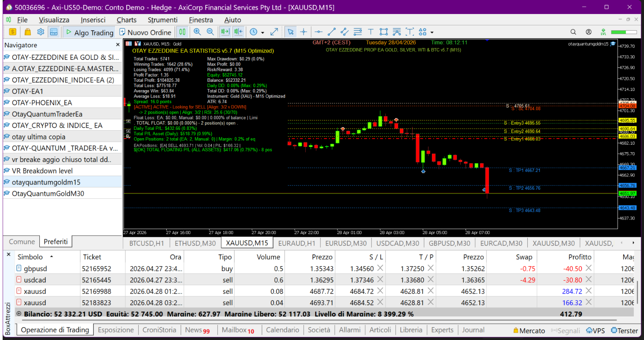Zoom in on the chart

(x=197, y=32)
